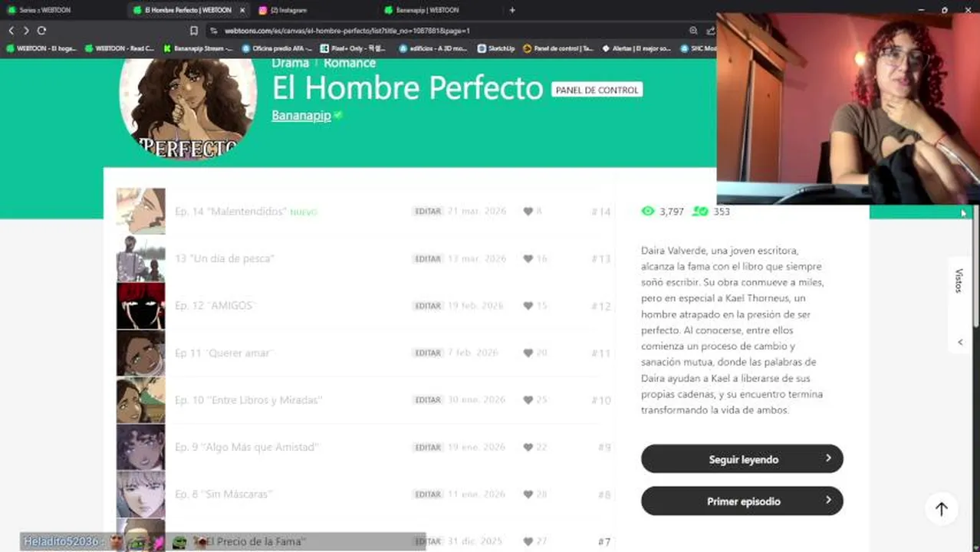Click EDITAR for episode 13 Un dia de pesca
The width and height of the screenshot is (980, 552).
427,258
